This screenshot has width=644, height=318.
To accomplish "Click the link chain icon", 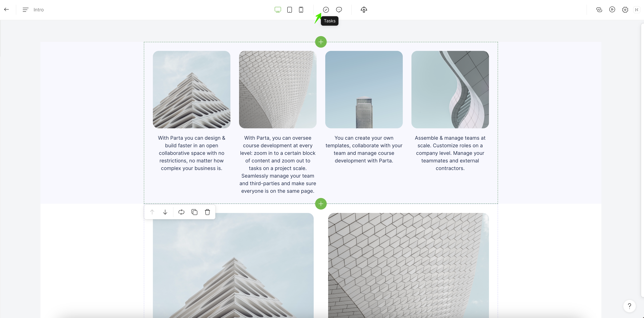I will click(x=599, y=10).
